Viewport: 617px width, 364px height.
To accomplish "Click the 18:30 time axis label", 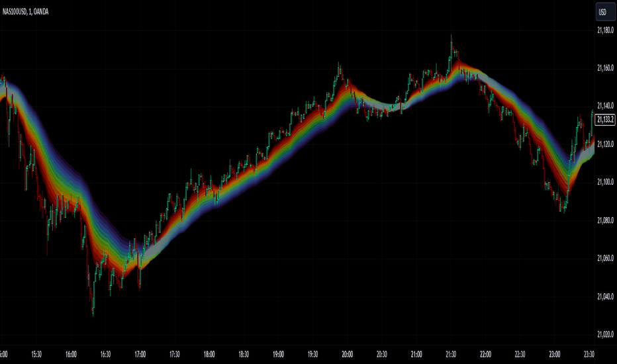I will [244, 355].
